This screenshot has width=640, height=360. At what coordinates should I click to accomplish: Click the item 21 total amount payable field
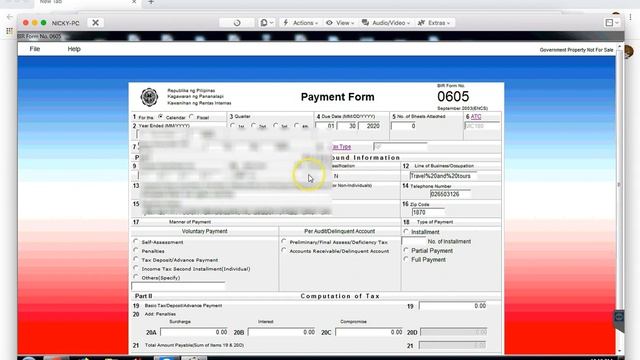pyautogui.click(x=453, y=345)
